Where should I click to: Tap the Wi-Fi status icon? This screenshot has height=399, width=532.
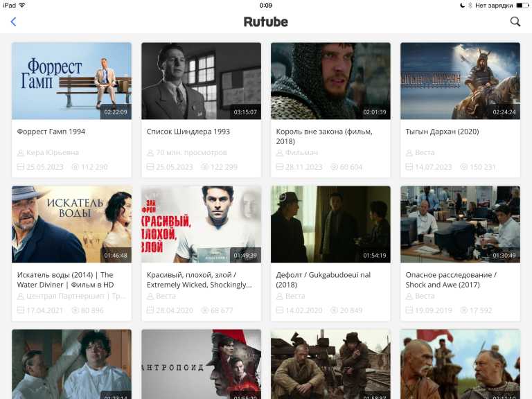[x=22, y=5]
